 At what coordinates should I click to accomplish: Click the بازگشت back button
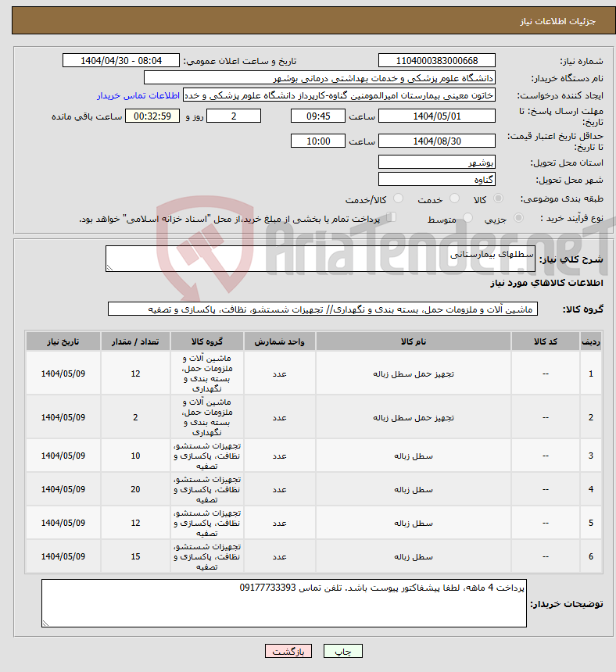point(288,651)
